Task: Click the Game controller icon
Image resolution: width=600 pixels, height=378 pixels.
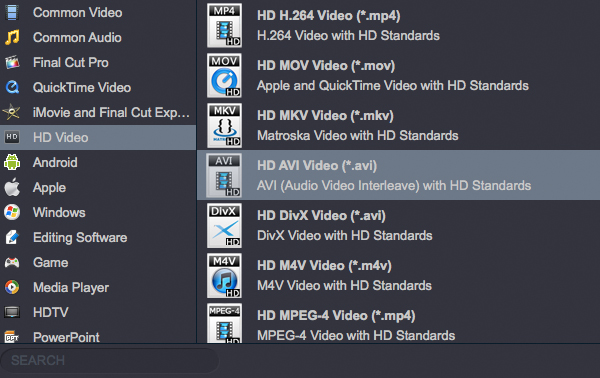Action: point(12,262)
